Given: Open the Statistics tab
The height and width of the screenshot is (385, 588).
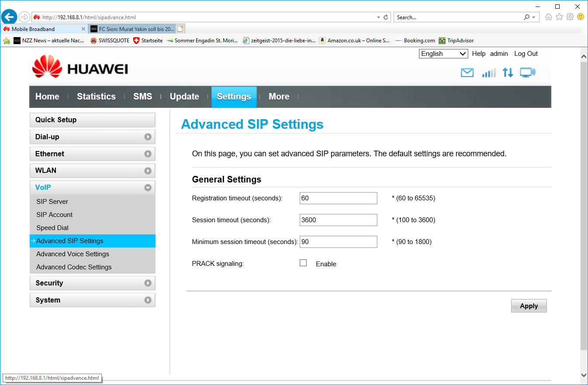Looking at the screenshot, I should click(96, 96).
